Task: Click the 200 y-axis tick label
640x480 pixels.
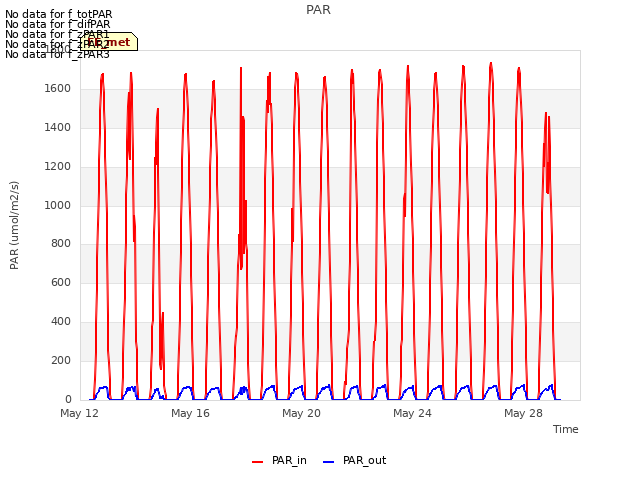Action: pos(61,360)
